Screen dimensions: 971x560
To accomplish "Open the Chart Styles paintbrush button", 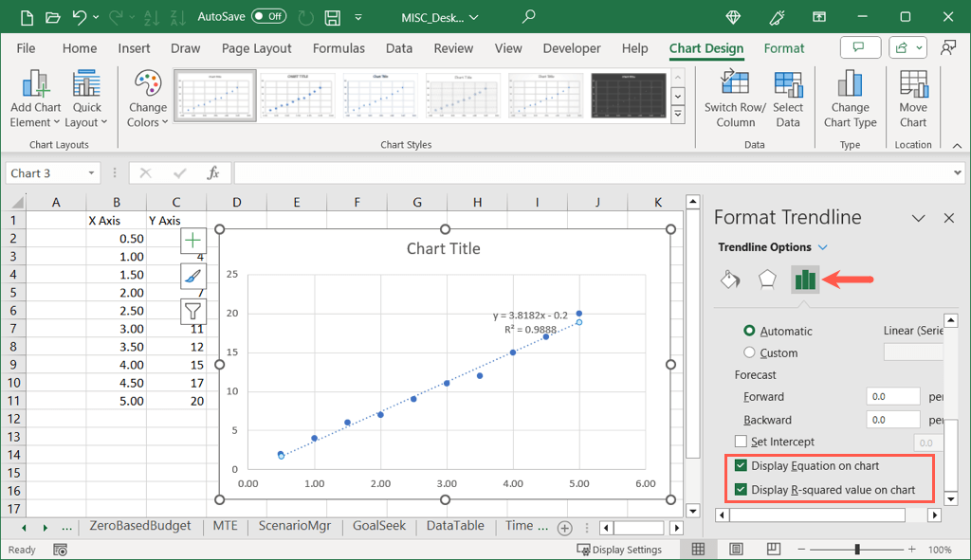I will click(x=193, y=276).
